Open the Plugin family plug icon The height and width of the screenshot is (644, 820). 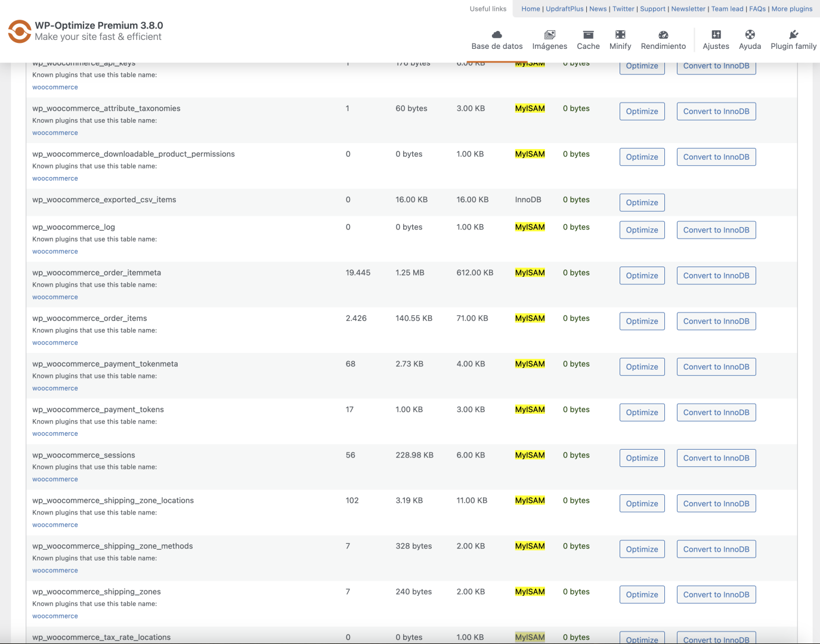794,35
